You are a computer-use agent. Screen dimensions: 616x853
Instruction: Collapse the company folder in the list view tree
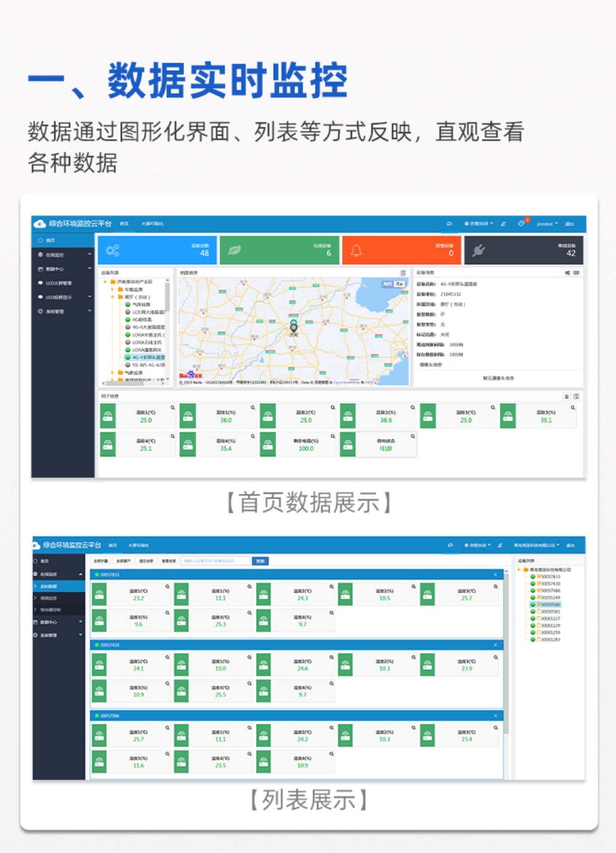click(x=519, y=569)
